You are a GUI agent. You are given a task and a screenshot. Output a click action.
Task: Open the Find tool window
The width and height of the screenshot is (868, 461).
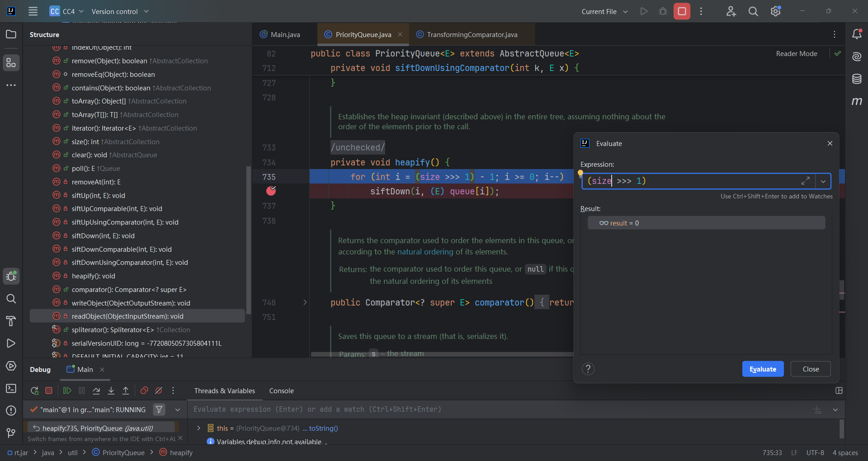click(11, 299)
